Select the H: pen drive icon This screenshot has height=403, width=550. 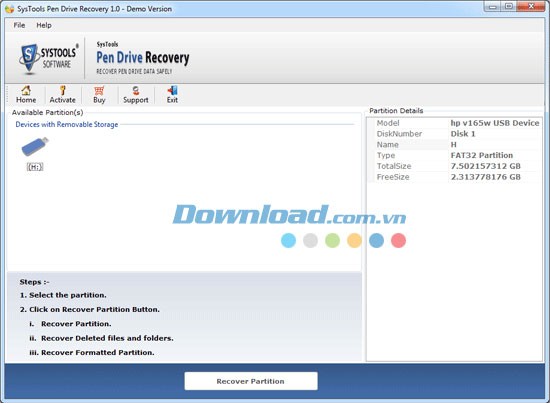[x=35, y=147]
